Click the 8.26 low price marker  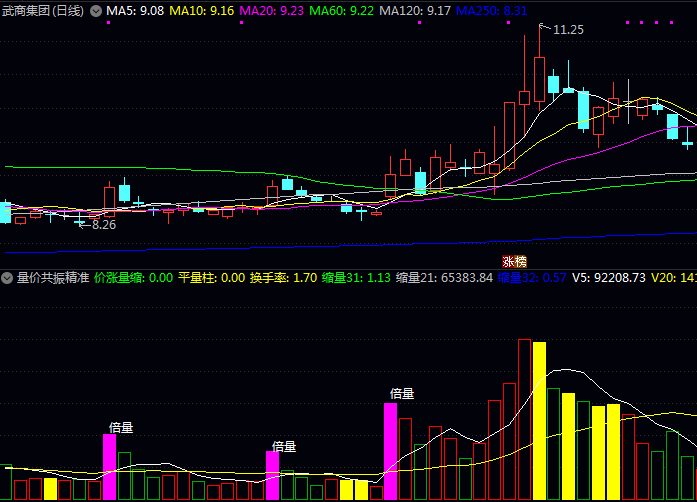104,225
